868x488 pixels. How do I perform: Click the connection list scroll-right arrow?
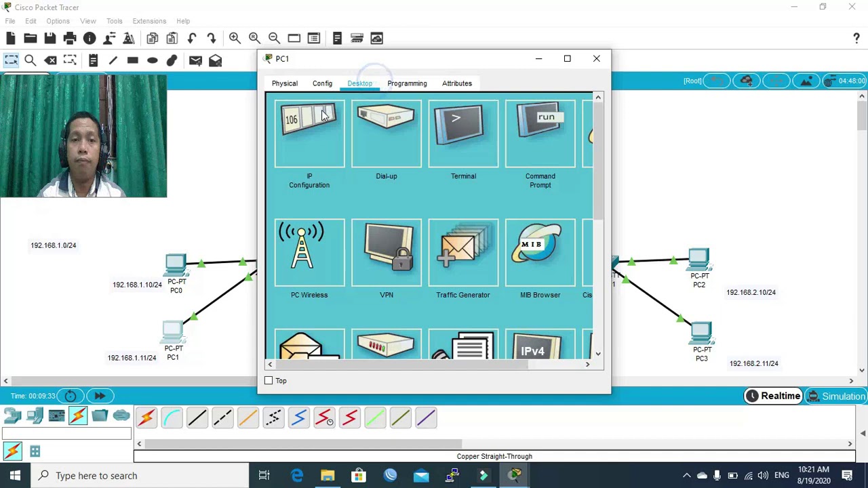coord(850,444)
